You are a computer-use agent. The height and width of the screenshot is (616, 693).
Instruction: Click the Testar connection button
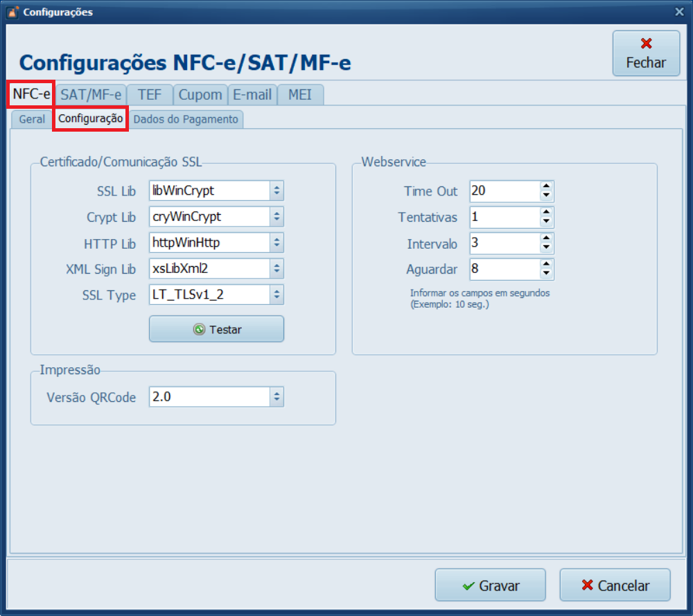(x=216, y=329)
